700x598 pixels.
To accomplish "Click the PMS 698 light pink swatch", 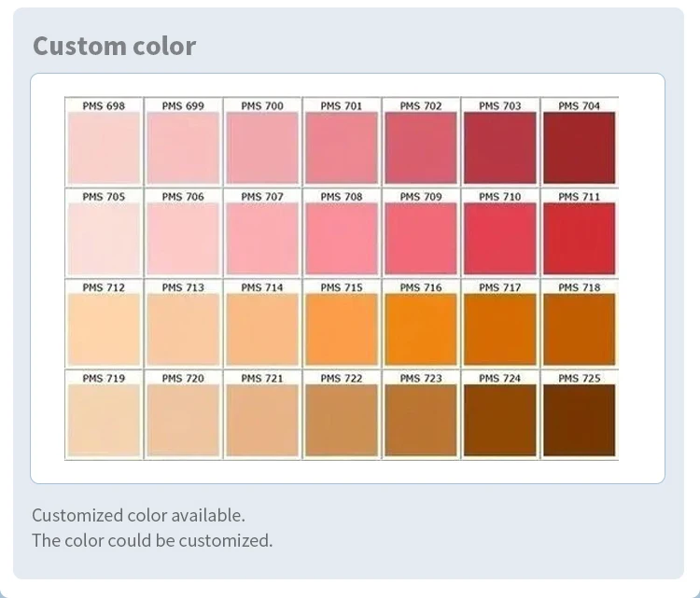I will coord(104,147).
